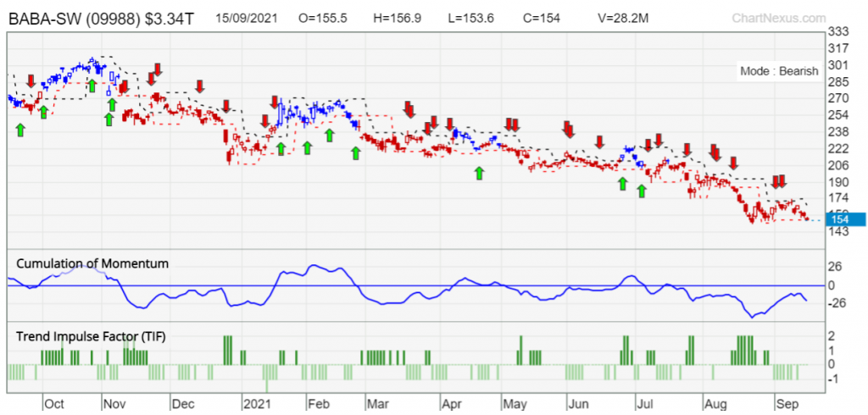
Task: Select the open price O=155.5
Action: [x=323, y=19]
